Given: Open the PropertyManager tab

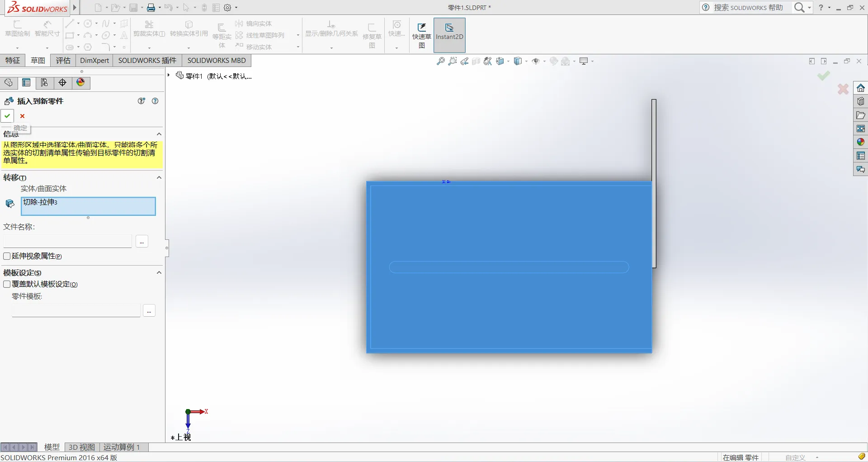Looking at the screenshot, I should tap(26, 82).
